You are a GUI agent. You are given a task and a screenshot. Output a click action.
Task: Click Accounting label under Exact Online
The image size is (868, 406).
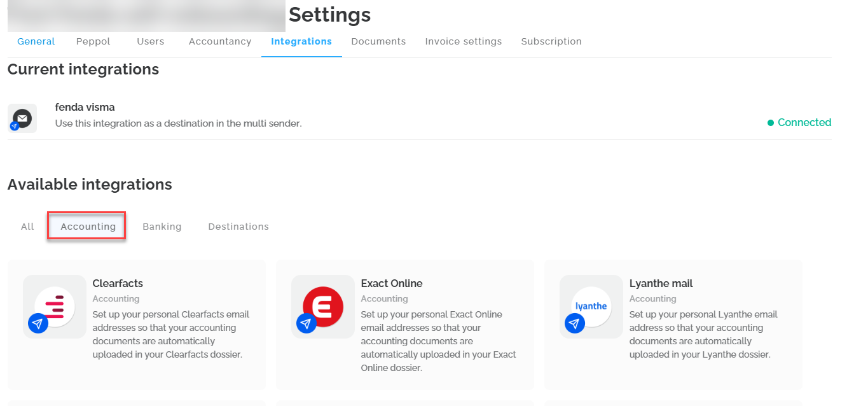tap(384, 298)
